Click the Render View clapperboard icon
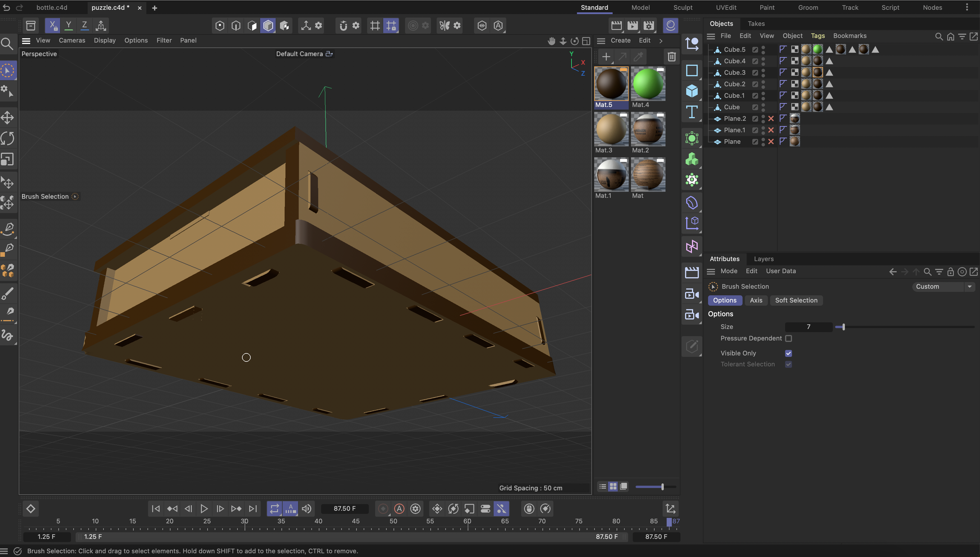This screenshot has width=980, height=557. pyautogui.click(x=616, y=25)
